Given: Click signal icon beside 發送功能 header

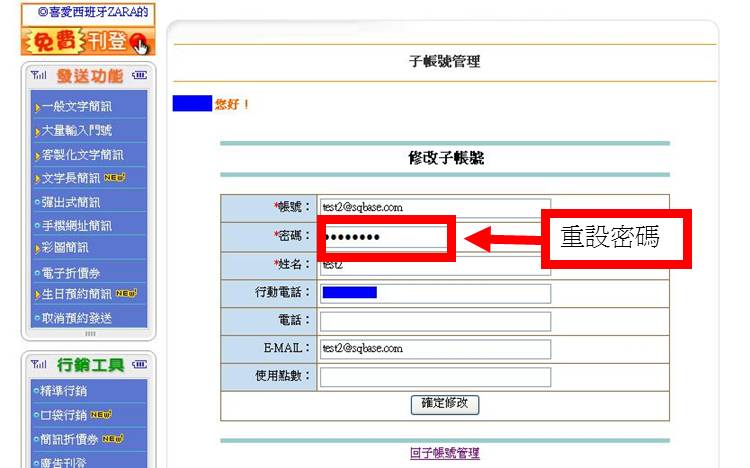Looking at the screenshot, I should (x=39, y=76).
